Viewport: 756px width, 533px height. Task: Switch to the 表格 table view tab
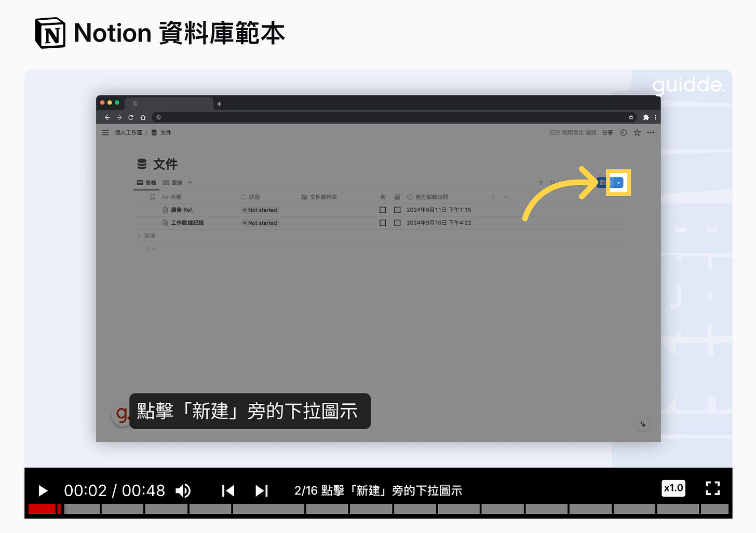click(x=146, y=183)
